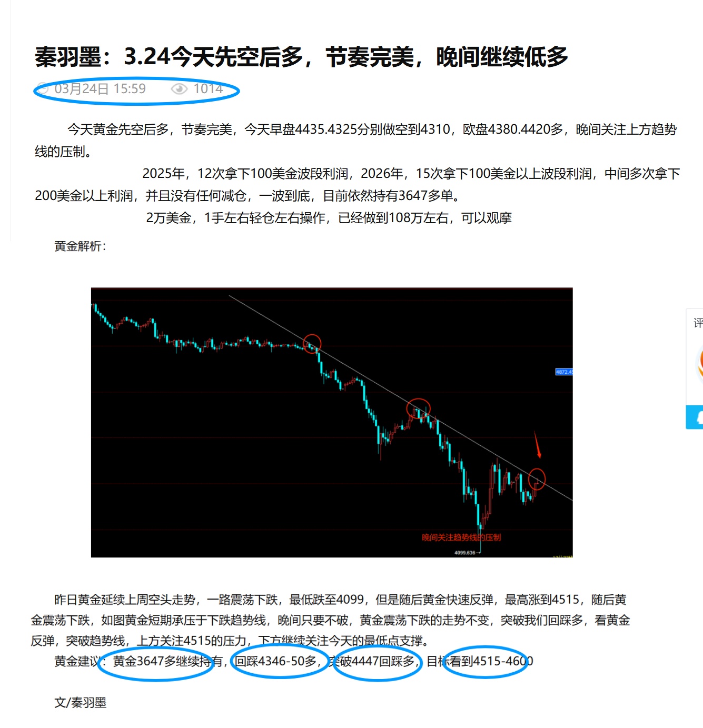Image resolution: width=703 pixels, height=728 pixels.
Task: Click the line starting 2万美金，1手左右轻仓
Action: coord(329,218)
